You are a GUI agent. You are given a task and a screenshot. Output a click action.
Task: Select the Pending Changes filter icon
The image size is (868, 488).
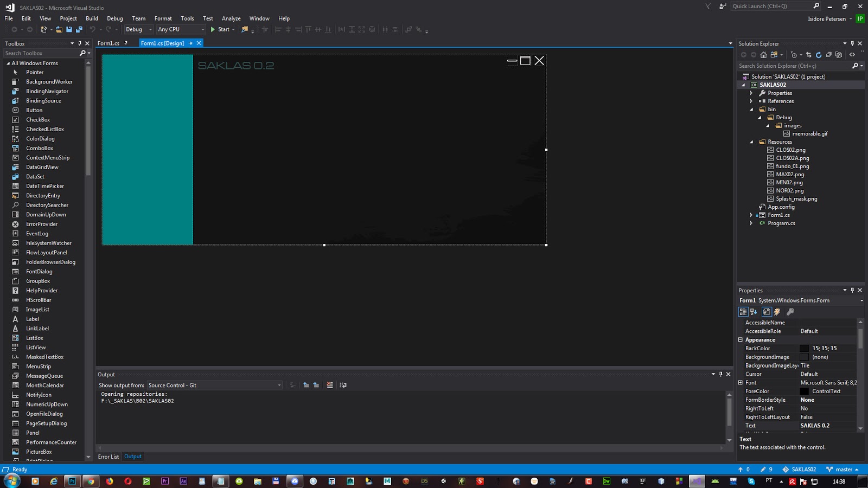[x=794, y=55]
